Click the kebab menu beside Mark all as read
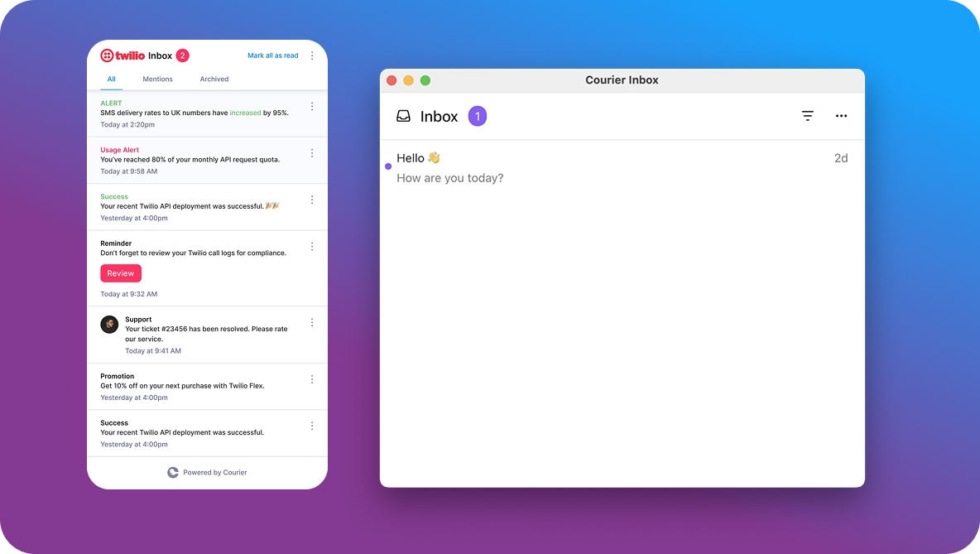 [x=312, y=55]
